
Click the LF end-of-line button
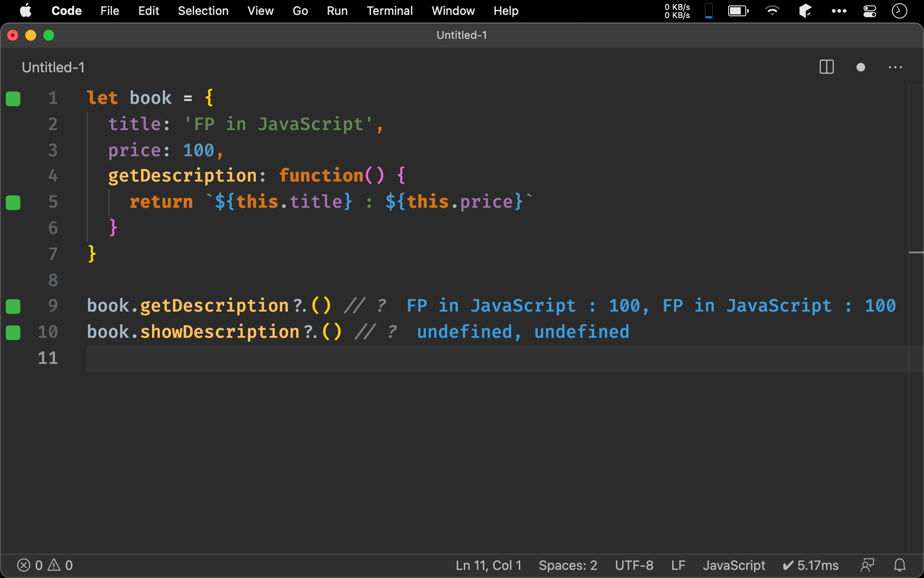pyautogui.click(x=678, y=565)
